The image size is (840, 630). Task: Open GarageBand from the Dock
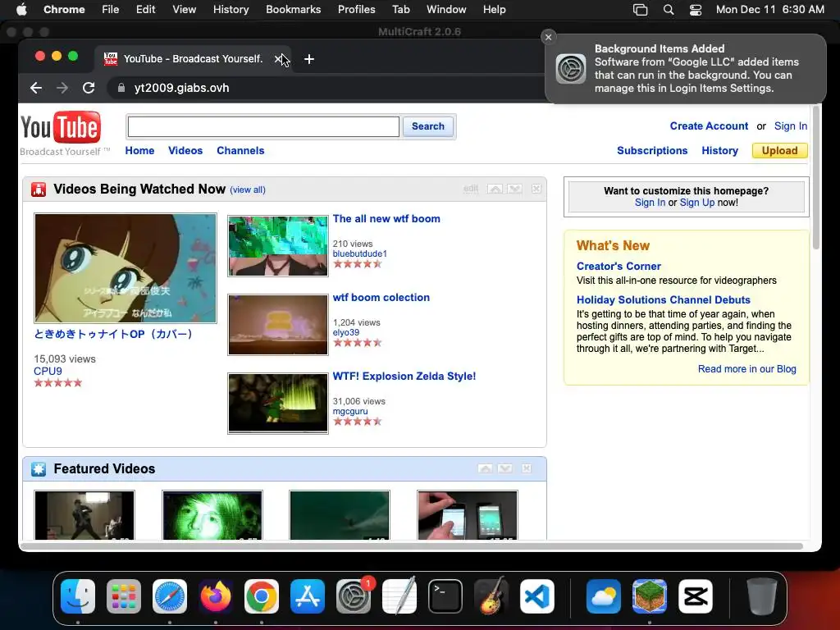coord(491,596)
